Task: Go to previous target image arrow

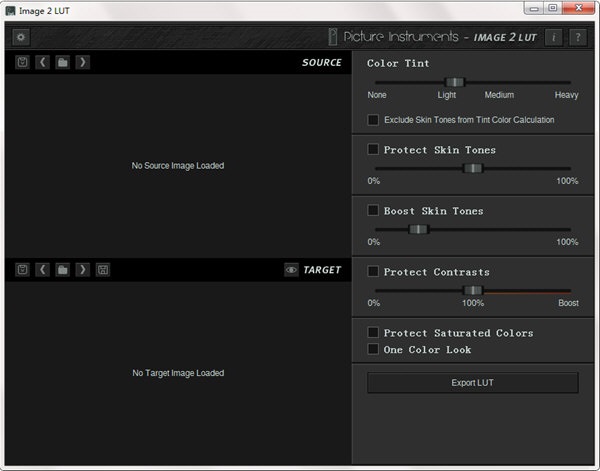Action: (42, 270)
